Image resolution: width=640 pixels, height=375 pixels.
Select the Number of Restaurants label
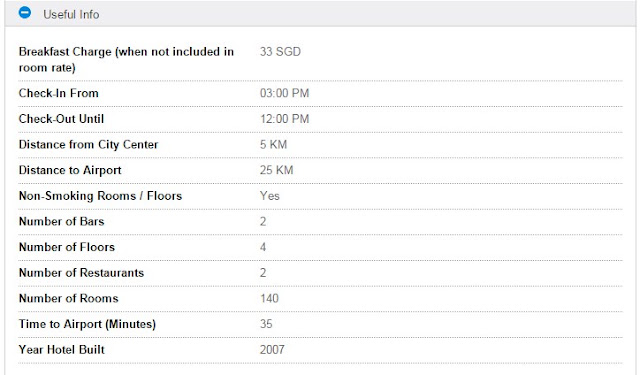click(81, 273)
